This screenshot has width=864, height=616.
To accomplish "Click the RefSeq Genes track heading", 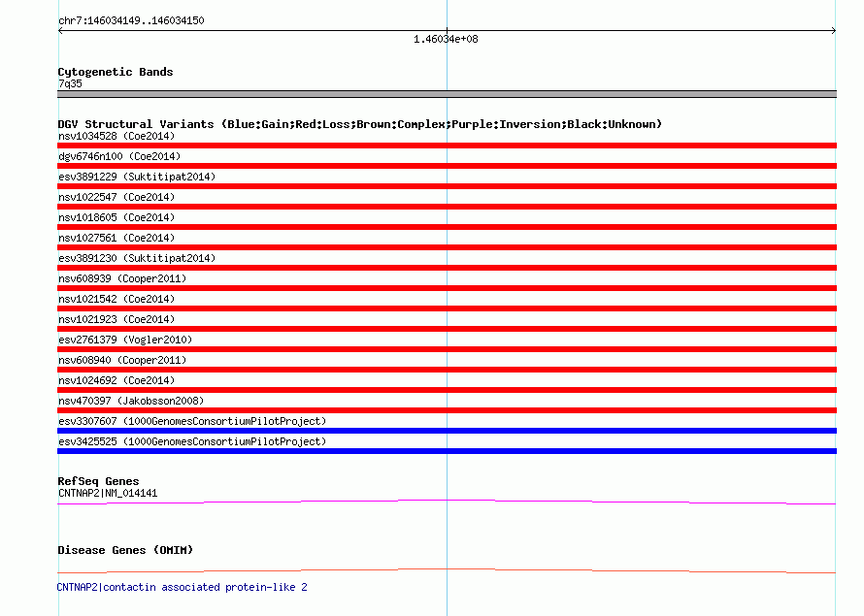I will point(98,481).
